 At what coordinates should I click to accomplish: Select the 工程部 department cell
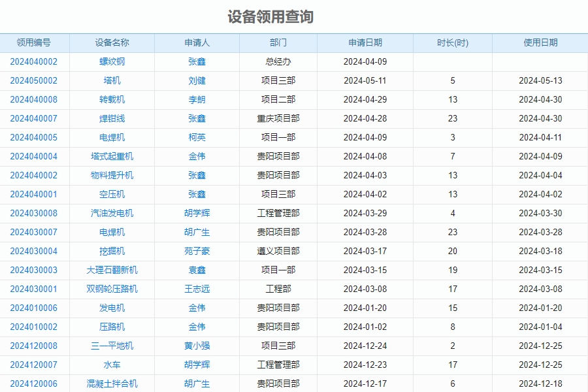[x=278, y=289]
